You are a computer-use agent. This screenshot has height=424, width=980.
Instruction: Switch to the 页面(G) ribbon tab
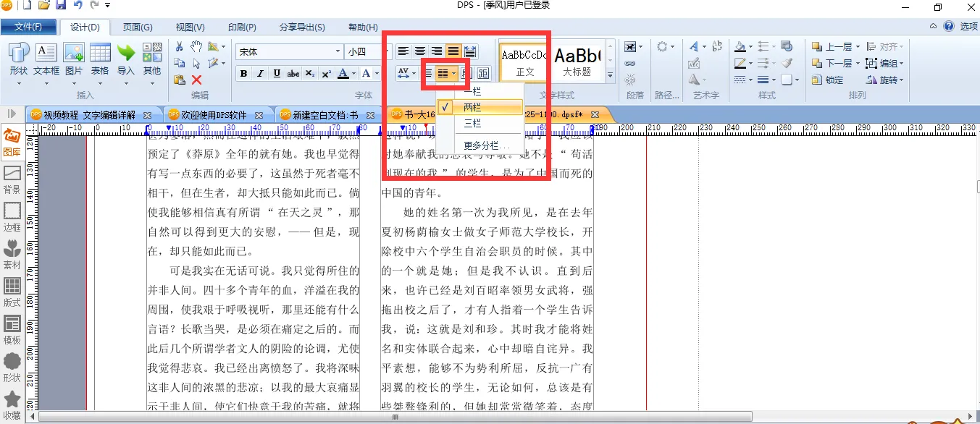138,27
